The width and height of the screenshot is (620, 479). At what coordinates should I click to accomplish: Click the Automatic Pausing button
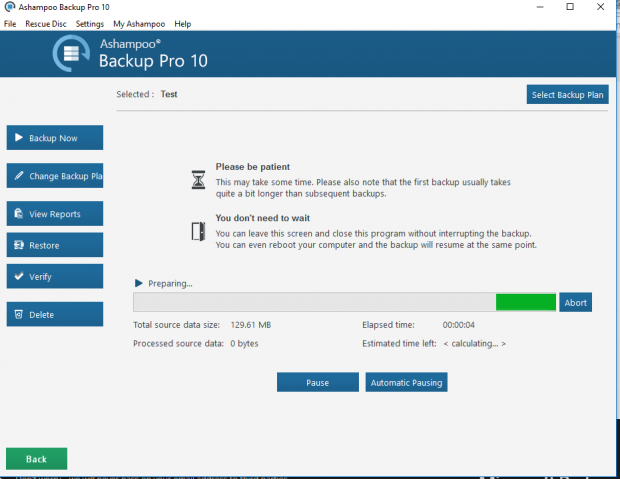pos(406,382)
